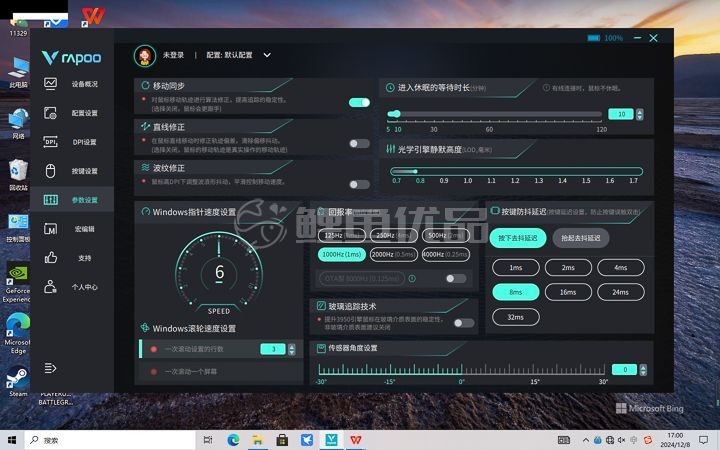Select the 回收站 recycle bin icon
The image size is (720, 450).
pos(18,174)
